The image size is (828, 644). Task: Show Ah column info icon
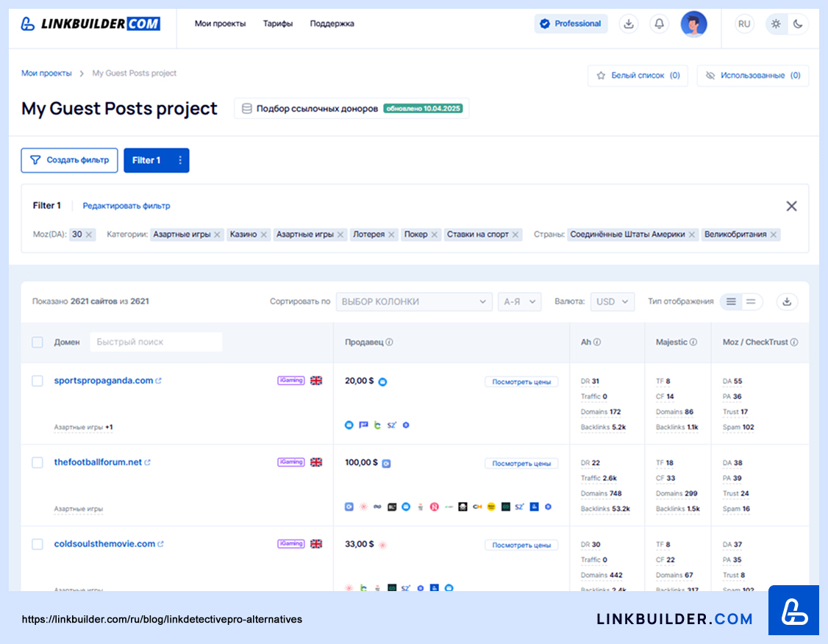click(596, 342)
